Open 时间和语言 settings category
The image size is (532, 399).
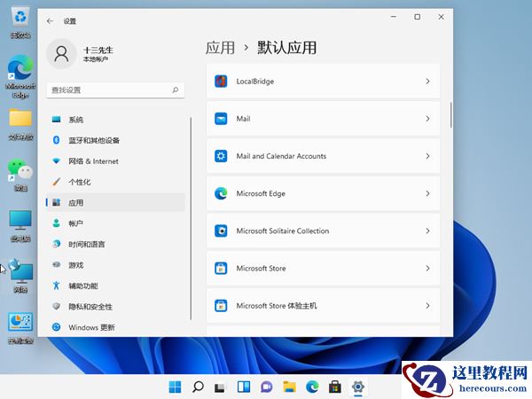(115, 245)
